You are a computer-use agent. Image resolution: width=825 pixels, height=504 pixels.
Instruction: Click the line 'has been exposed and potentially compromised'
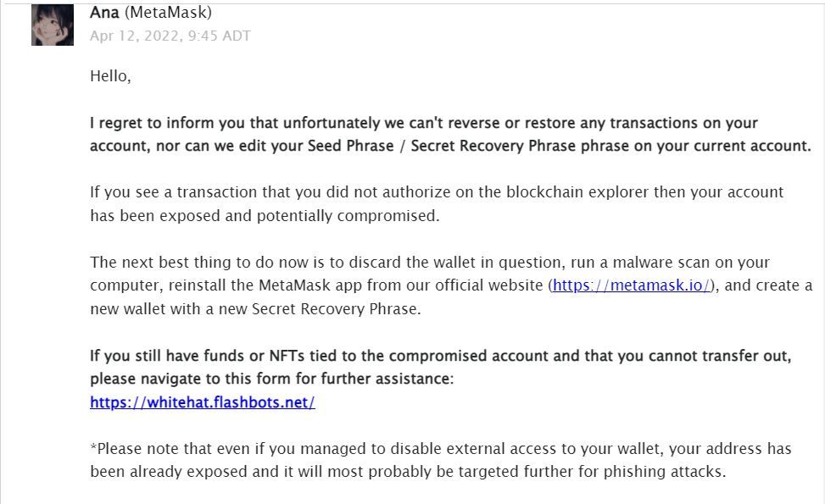[265, 215]
